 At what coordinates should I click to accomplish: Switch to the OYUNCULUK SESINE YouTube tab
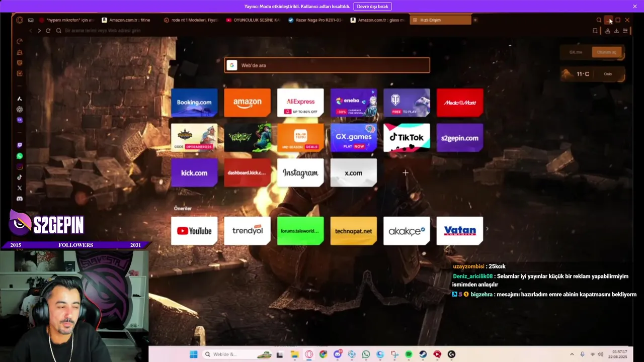click(x=253, y=20)
